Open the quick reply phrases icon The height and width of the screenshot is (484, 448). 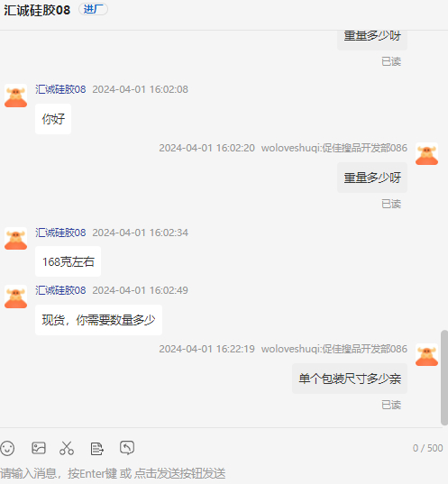pos(97,449)
